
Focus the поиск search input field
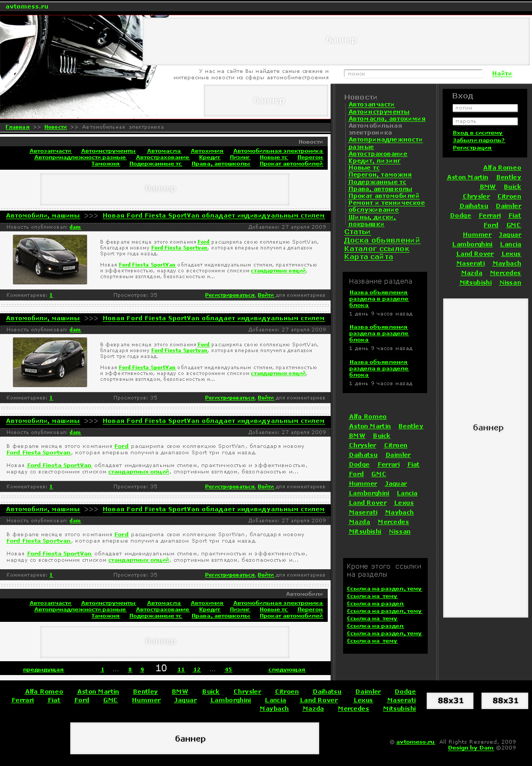(x=413, y=74)
